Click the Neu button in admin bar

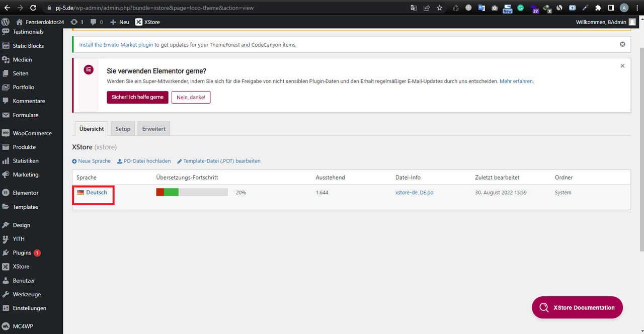coord(120,22)
